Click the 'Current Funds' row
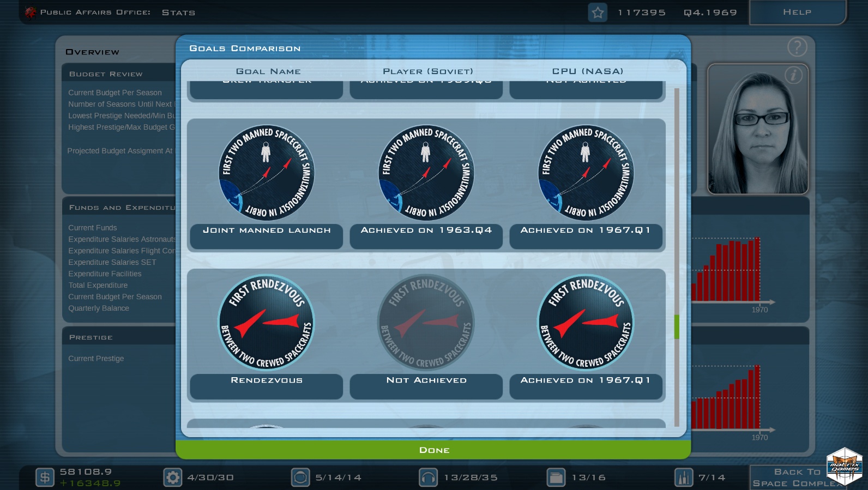 [x=93, y=228]
